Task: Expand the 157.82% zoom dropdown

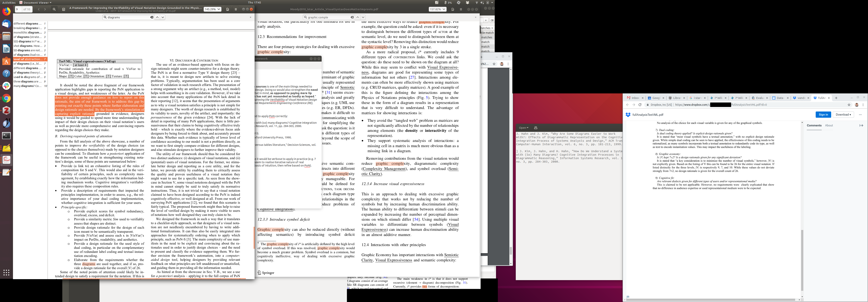Action: point(437,9)
